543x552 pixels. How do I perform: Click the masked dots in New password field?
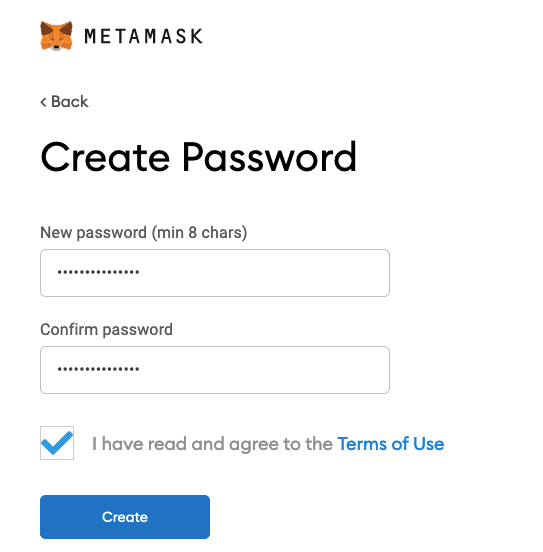pyautogui.click(x=99, y=272)
